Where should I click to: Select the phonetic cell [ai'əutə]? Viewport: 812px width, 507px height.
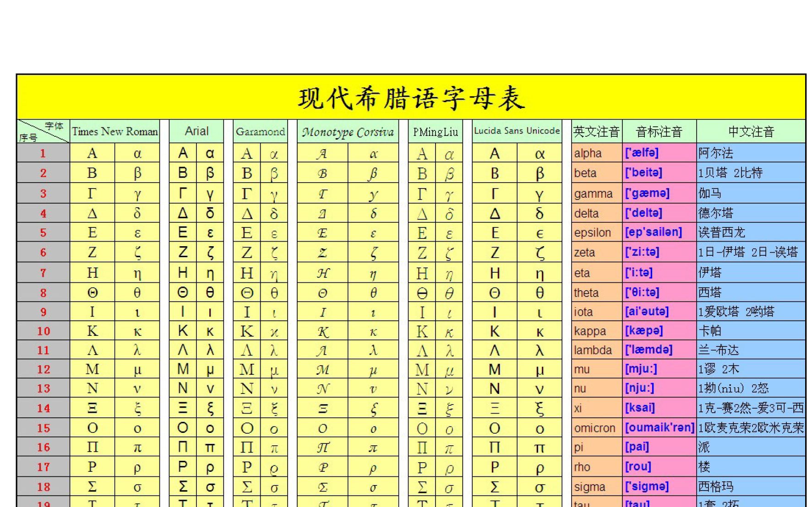pos(659,312)
